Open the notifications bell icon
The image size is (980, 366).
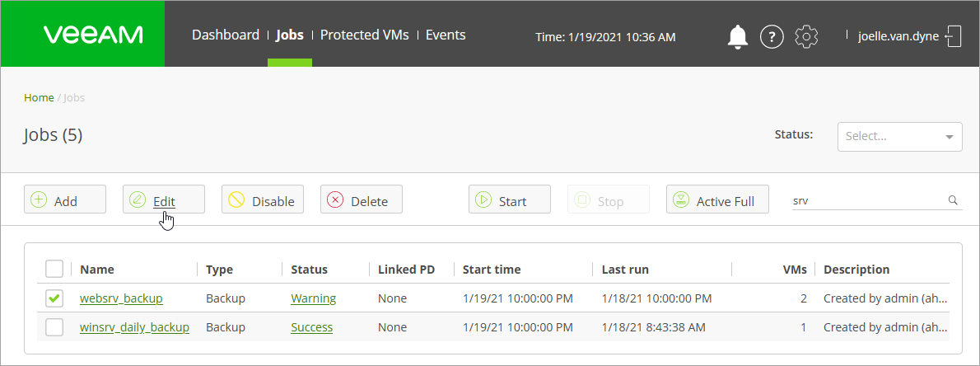pyautogui.click(x=738, y=37)
